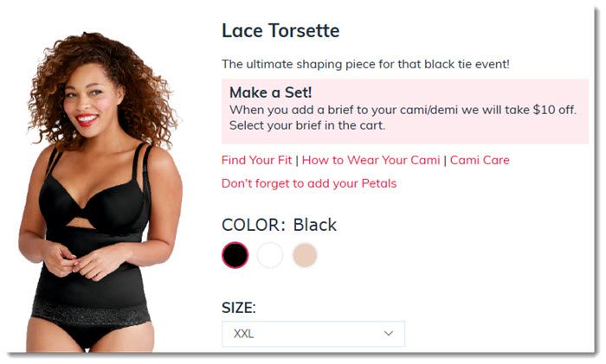
Task: Pick the beige nude color swatch
Action: click(x=305, y=255)
